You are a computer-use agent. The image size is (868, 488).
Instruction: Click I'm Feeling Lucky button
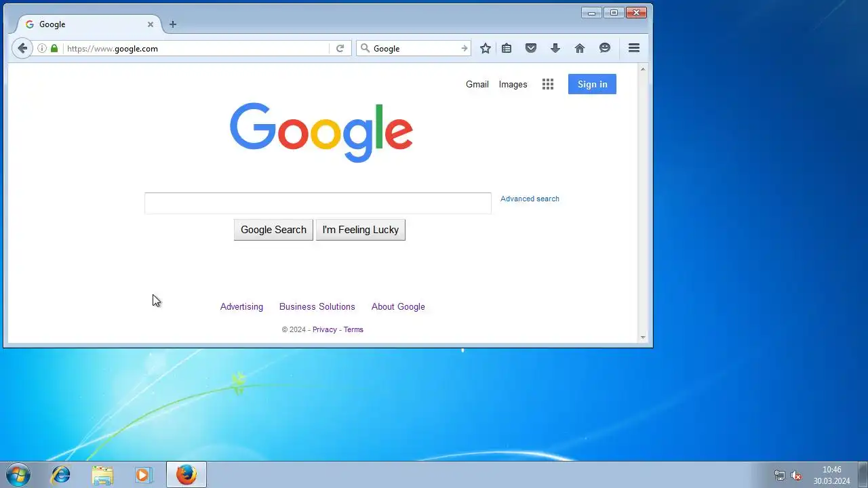tap(361, 230)
